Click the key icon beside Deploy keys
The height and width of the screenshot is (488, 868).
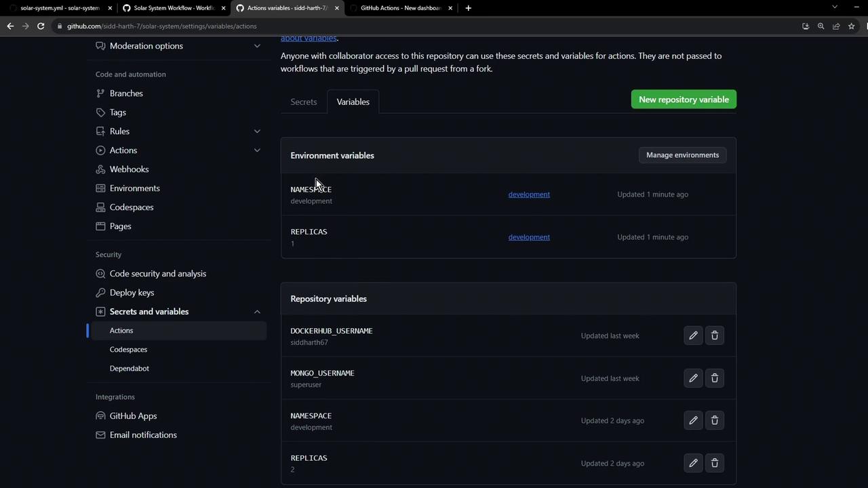tap(100, 293)
